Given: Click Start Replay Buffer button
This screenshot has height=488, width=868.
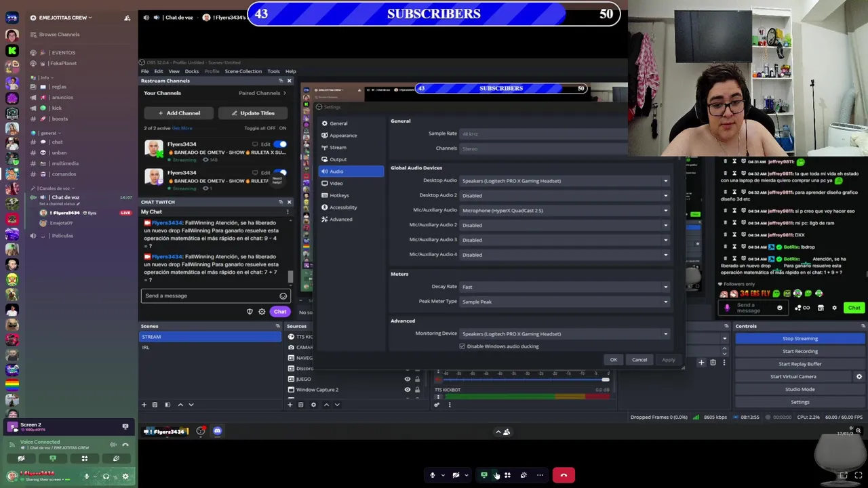Looking at the screenshot, I should tap(800, 364).
